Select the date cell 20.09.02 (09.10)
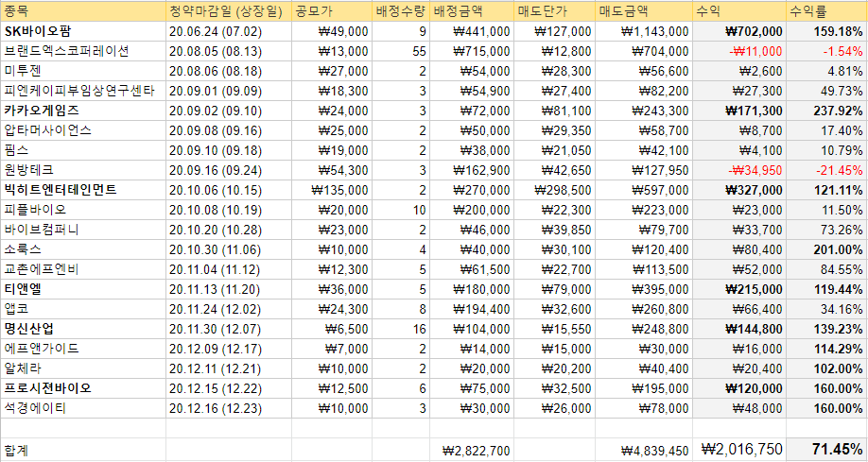The height and width of the screenshot is (462, 868). (229, 111)
